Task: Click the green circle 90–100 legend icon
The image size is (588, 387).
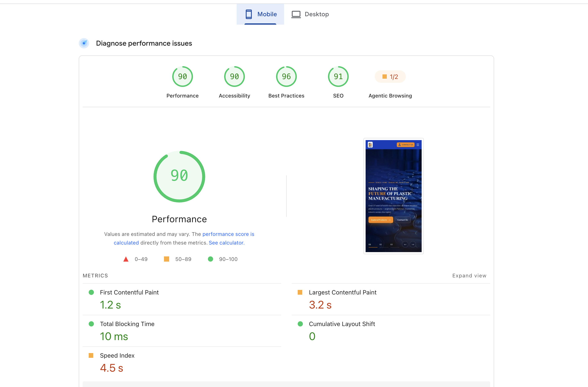Action: coord(210,259)
